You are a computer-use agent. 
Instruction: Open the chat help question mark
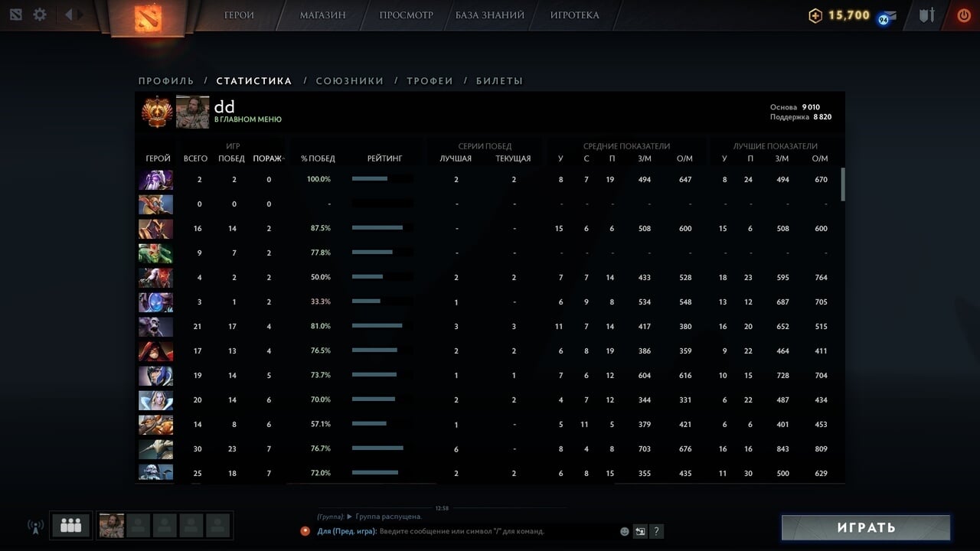tap(656, 531)
